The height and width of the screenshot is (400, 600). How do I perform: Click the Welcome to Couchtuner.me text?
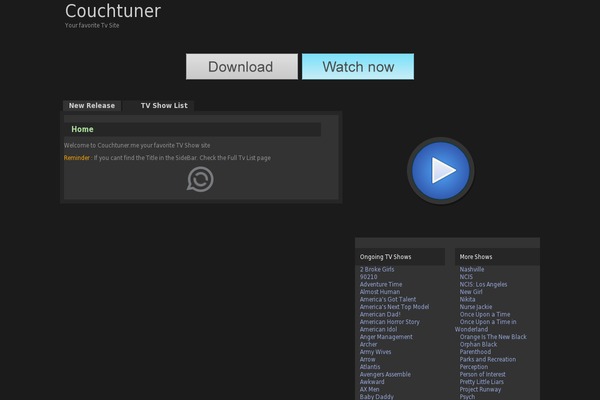[x=137, y=145]
